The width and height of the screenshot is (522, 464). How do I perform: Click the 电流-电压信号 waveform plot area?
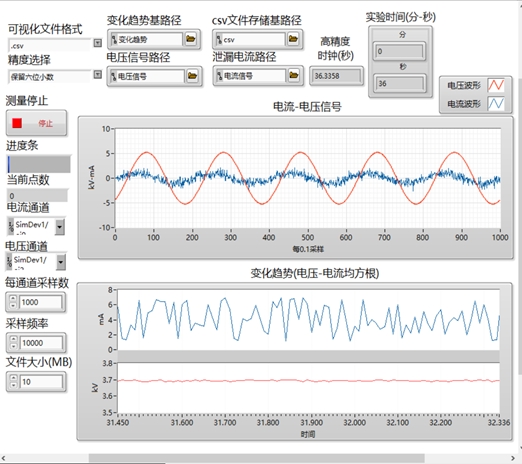(308, 178)
